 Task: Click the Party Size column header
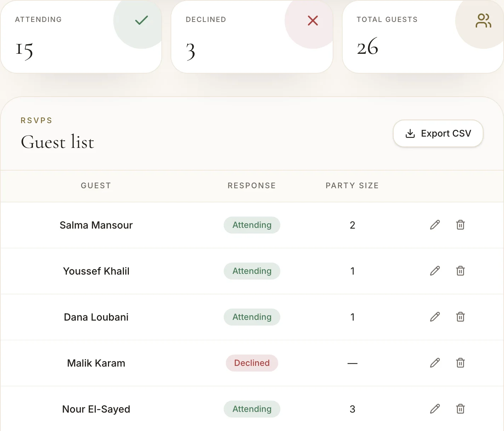(x=352, y=185)
